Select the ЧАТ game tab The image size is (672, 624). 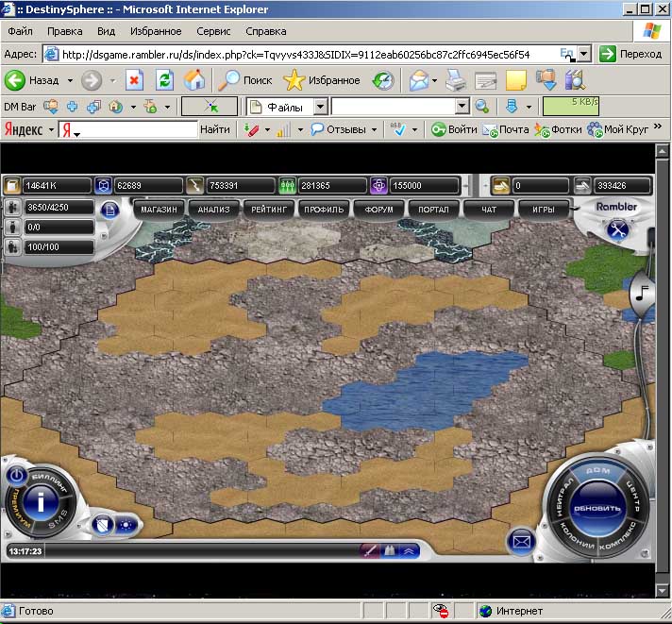(x=489, y=210)
